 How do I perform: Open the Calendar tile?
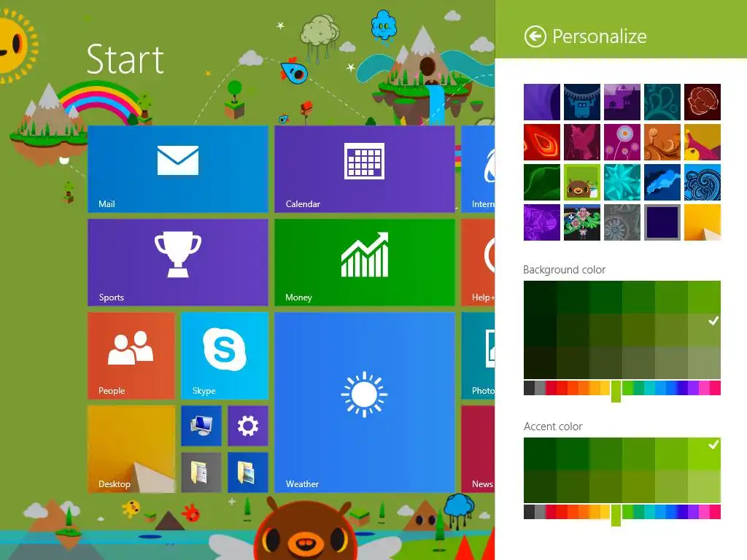point(365,169)
